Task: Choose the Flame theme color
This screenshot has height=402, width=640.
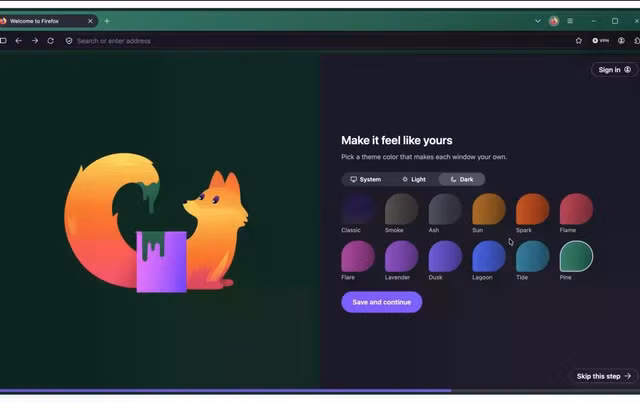Action: (576, 209)
